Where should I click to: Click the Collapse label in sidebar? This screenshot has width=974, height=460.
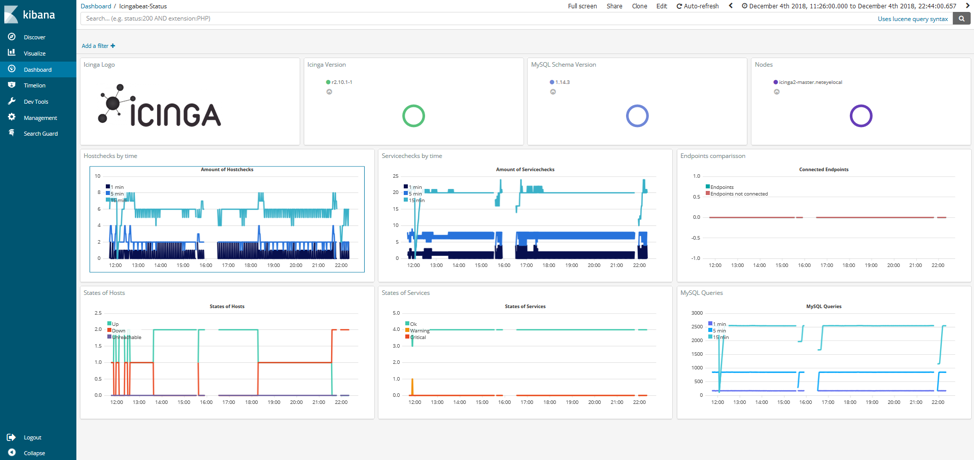[34, 453]
